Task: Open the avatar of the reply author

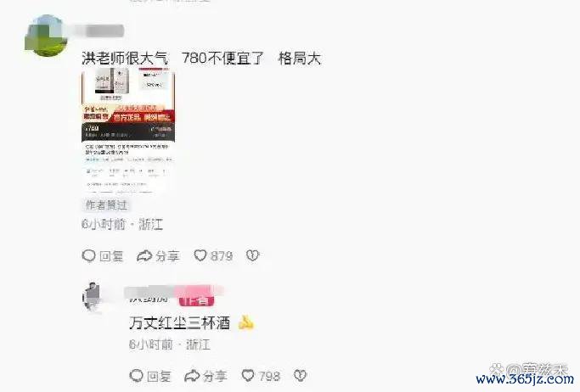Action: tap(92, 297)
